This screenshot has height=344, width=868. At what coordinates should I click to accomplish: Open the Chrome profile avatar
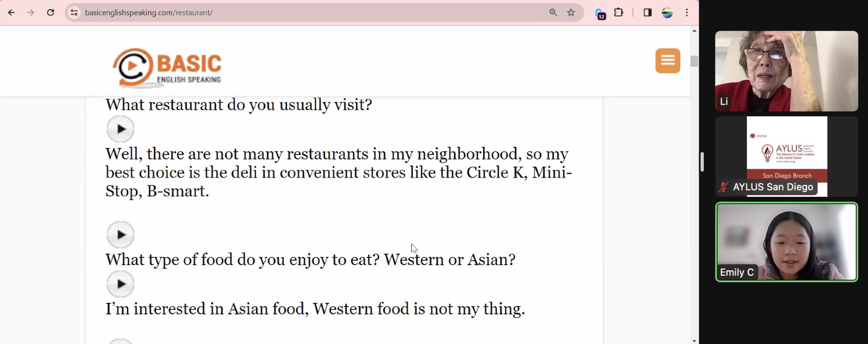click(x=667, y=13)
